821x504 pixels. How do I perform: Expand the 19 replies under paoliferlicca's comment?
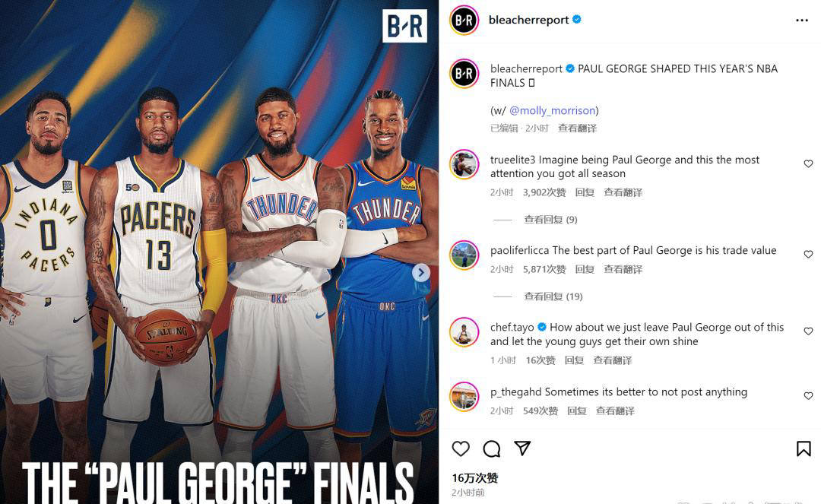[x=553, y=296]
